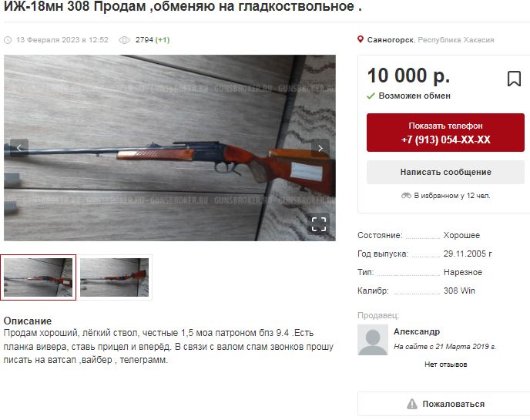View the seller's reviews via Нет отзывов
The height and width of the screenshot is (420, 530).
click(x=445, y=365)
